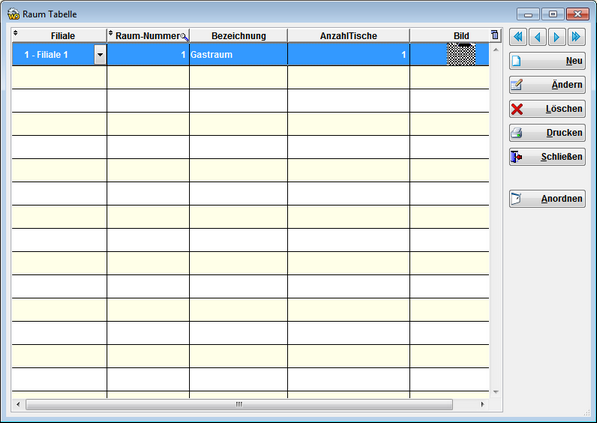Click the Anordnen button
597x423 pixels.
(547, 199)
